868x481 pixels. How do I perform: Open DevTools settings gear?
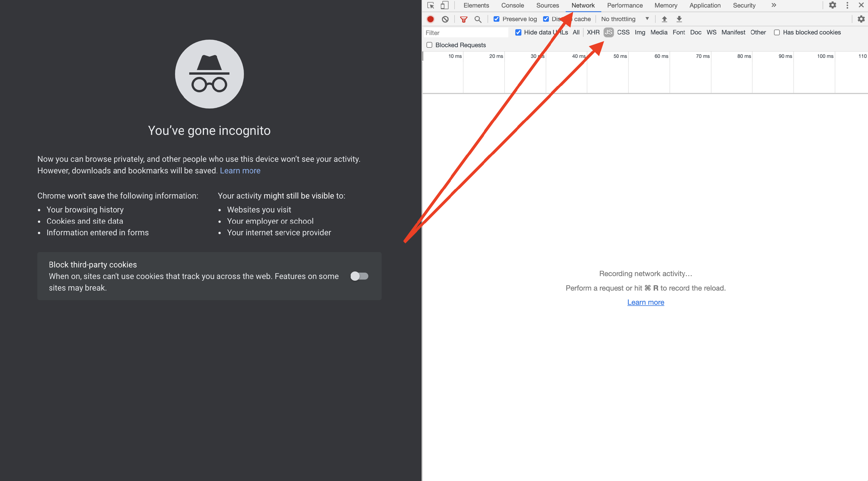coord(832,5)
